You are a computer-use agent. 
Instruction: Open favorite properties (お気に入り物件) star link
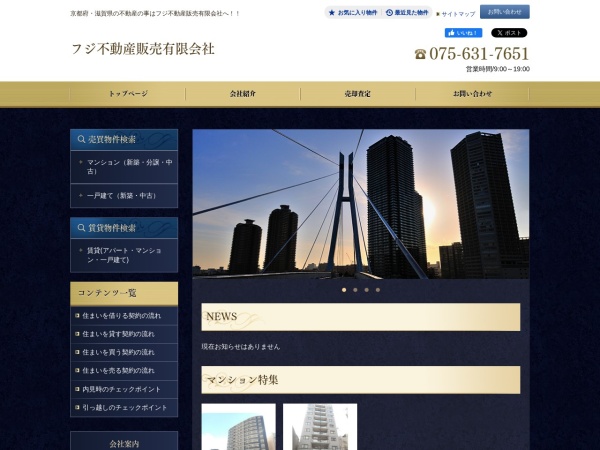point(353,13)
